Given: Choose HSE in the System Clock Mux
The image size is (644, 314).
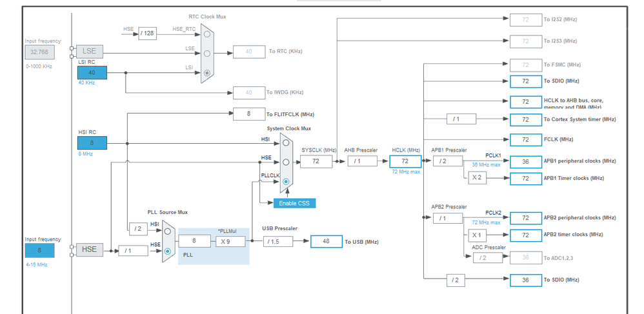Looking at the screenshot, I should click(x=286, y=162).
